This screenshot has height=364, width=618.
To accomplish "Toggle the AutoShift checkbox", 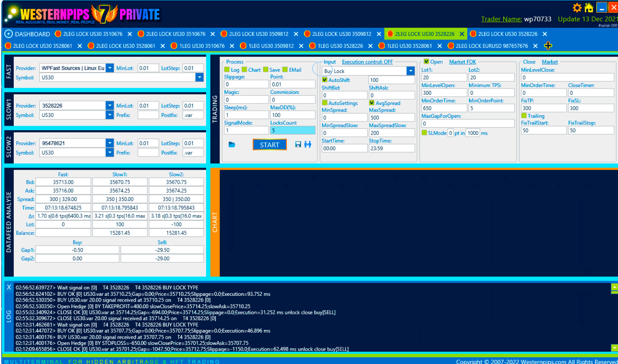I will pos(325,80).
